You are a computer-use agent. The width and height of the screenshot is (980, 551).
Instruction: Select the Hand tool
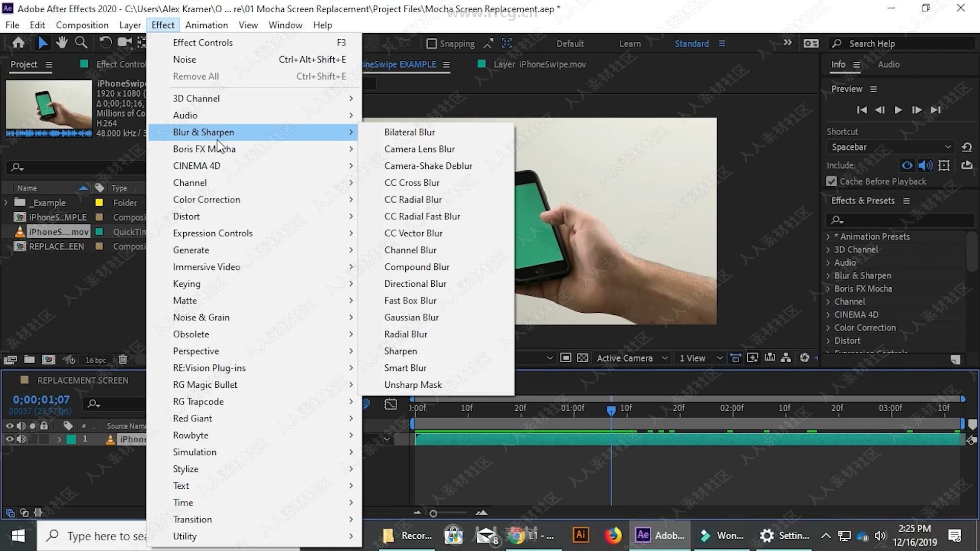(x=62, y=43)
